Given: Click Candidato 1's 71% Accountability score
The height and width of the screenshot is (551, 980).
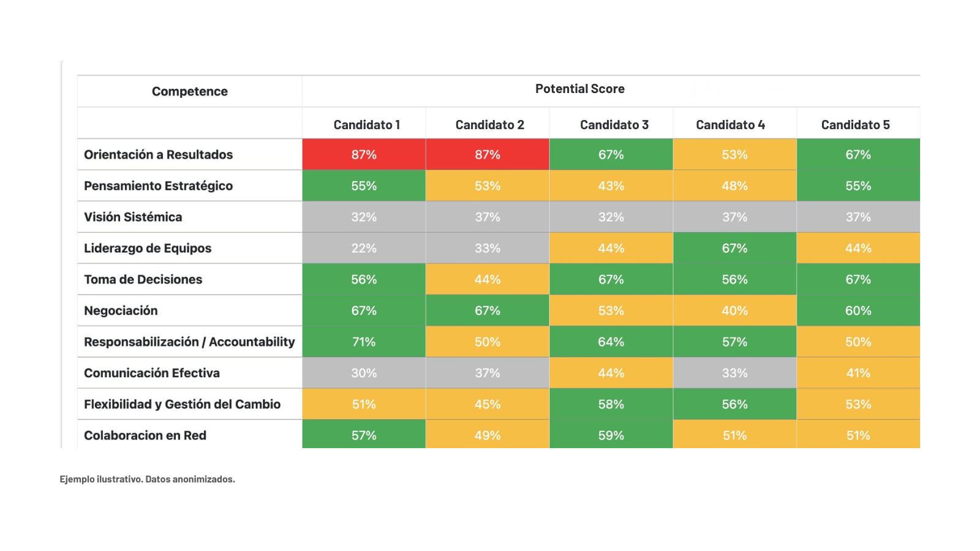Looking at the screenshot, I should 364,342.
